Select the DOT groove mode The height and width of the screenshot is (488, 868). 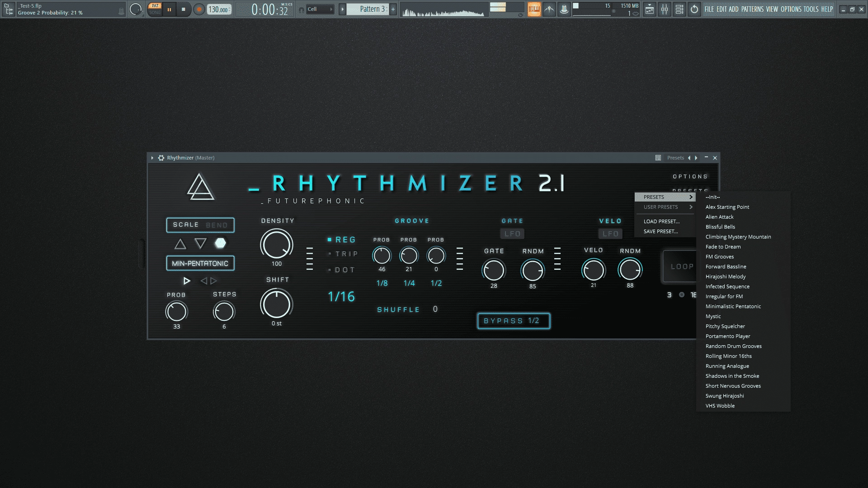coord(342,270)
